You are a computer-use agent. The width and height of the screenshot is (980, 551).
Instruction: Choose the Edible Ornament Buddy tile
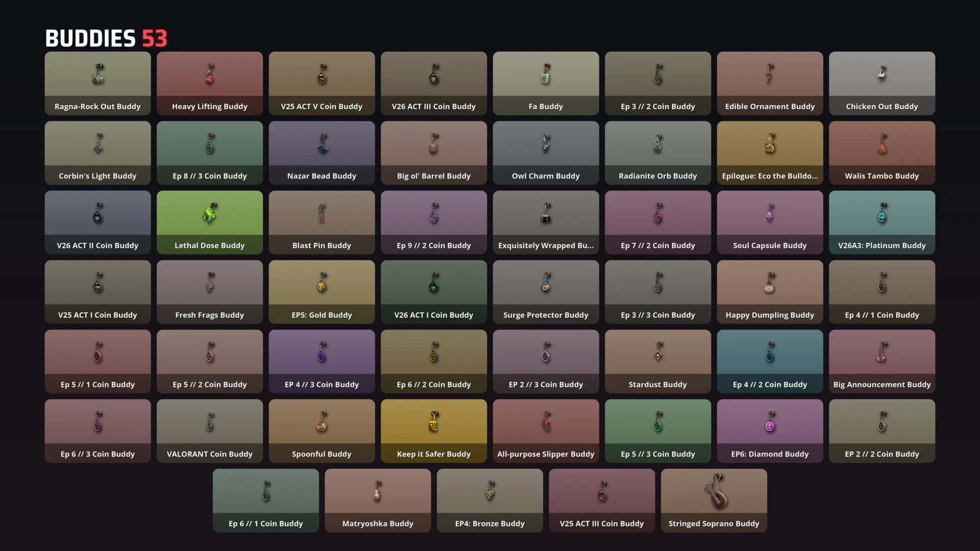770,83
